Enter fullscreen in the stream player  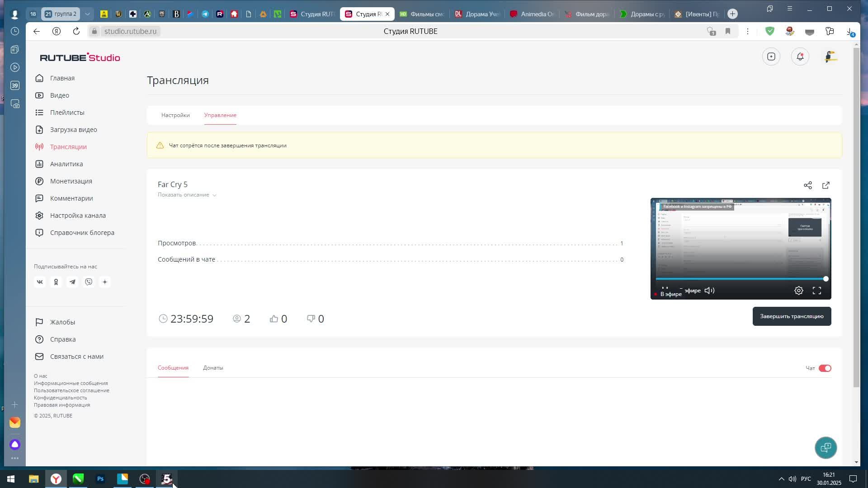(817, 291)
